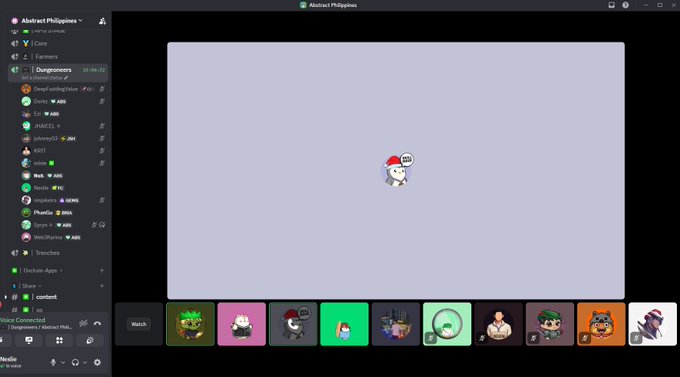The width and height of the screenshot is (680, 377).
Task: Click the Neslie user panel name
Action: click(x=9, y=359)
